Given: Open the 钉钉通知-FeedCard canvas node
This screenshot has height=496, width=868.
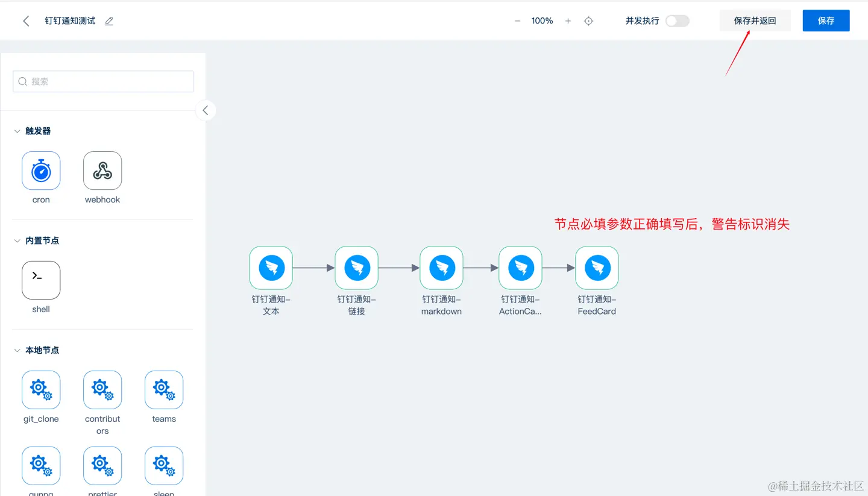Looking at the screenshot, I should tap(597, 268).
